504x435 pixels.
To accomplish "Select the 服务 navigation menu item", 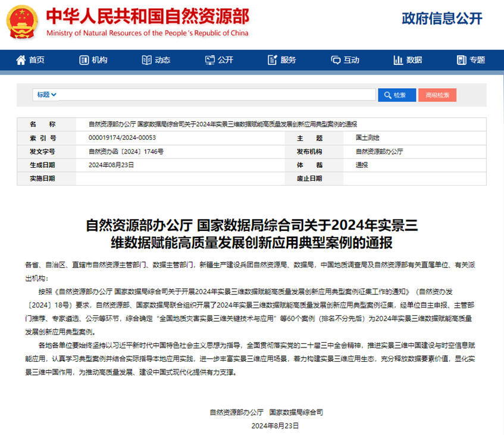I will [x=288, y=60].
